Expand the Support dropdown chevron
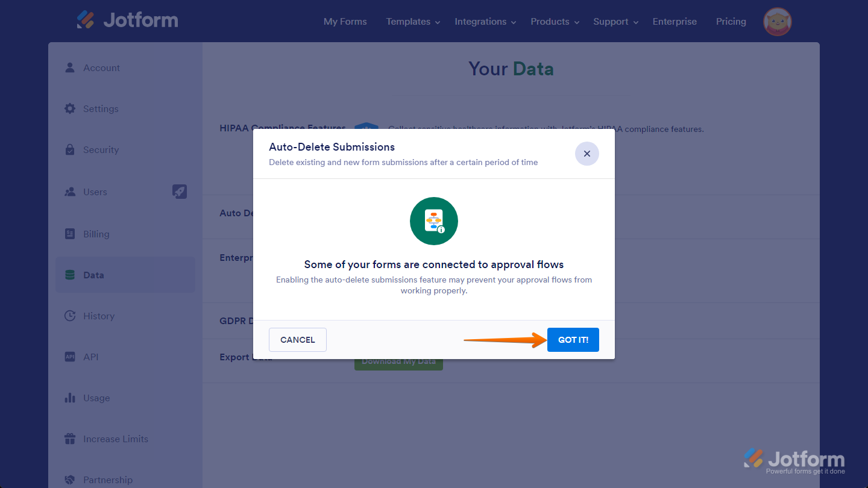 coord(636,22)
